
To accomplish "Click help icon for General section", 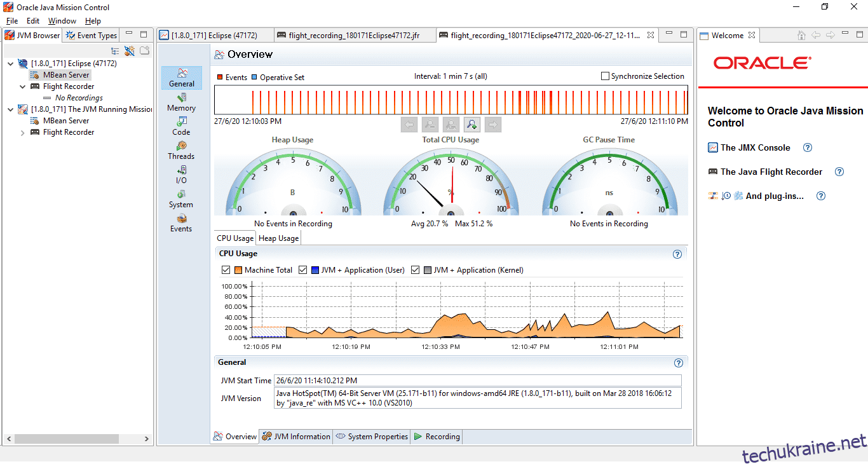I will (x=679, y=363).
